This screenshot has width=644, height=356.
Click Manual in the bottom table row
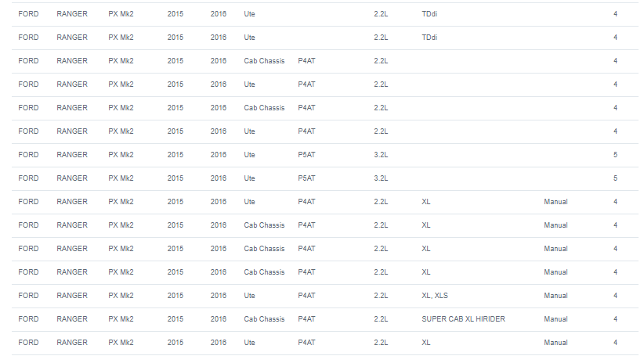[x=555, y=343]
